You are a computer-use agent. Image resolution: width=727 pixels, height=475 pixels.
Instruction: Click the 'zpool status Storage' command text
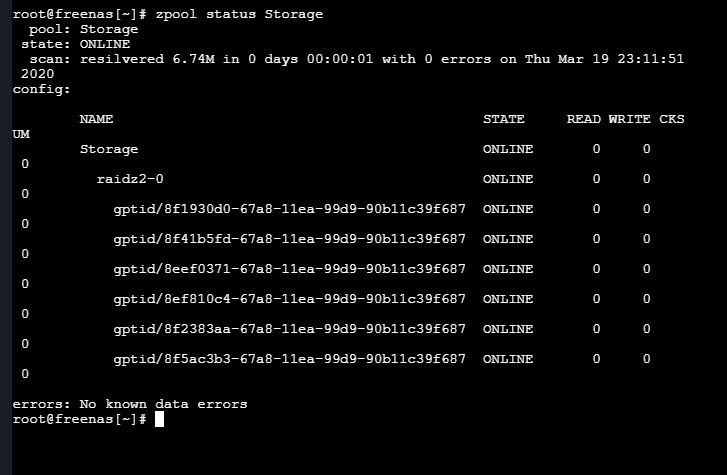click(x=239, y=14)
